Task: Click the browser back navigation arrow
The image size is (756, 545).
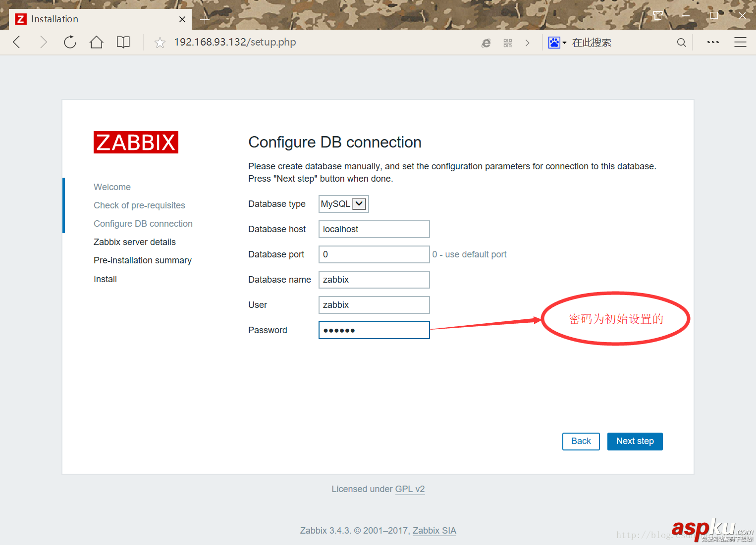Action: (x=16, y=42)
